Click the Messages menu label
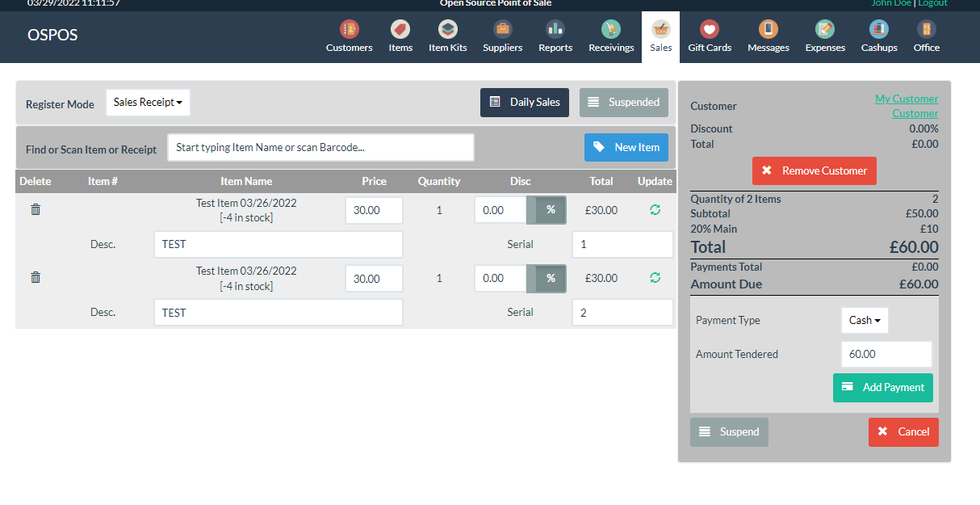This screenshot has width=980, height=505. [769, 48]
